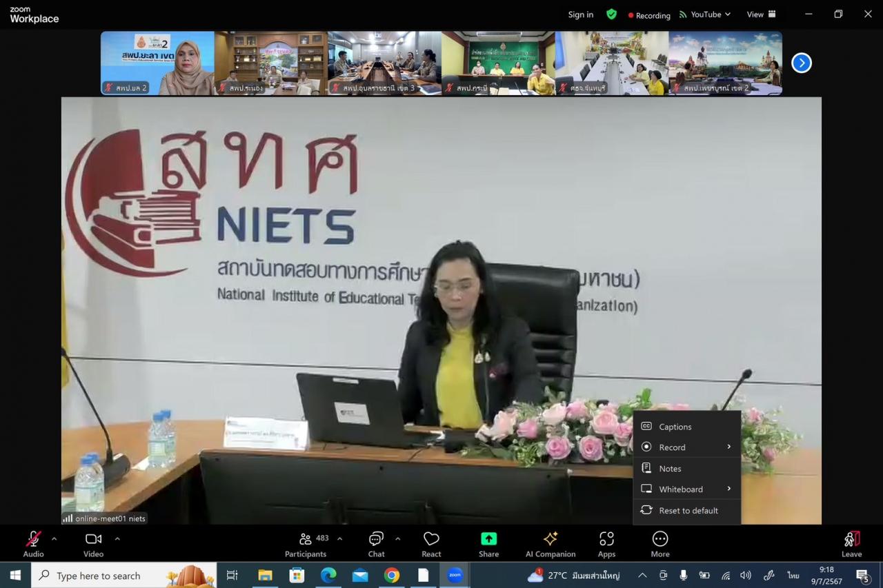Open the Participants panel
The image size is (883, 588).
pos(306,544)
